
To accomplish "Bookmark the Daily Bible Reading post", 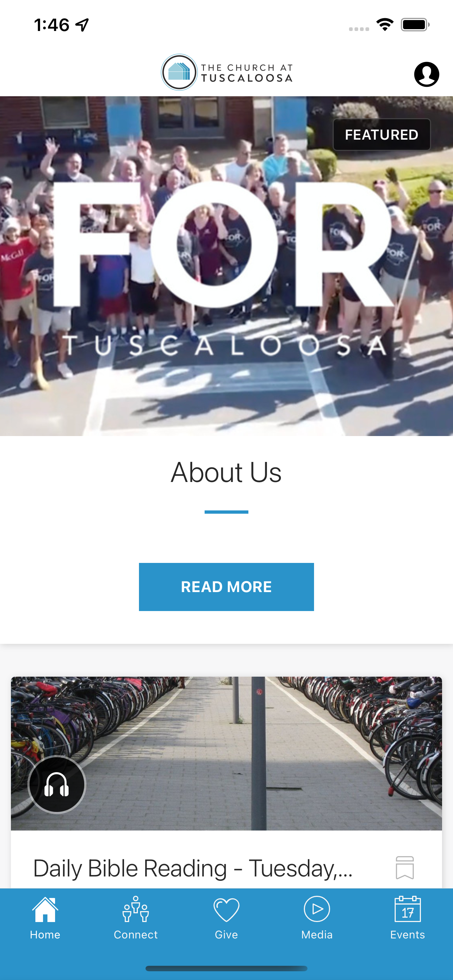I will click(404, 867).
